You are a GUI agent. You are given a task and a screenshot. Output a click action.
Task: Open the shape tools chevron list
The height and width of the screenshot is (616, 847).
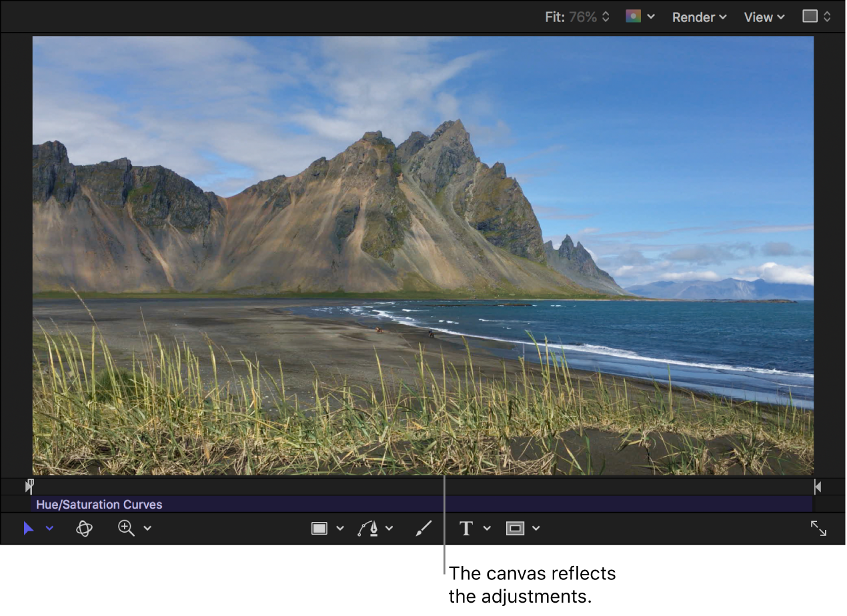340,529
